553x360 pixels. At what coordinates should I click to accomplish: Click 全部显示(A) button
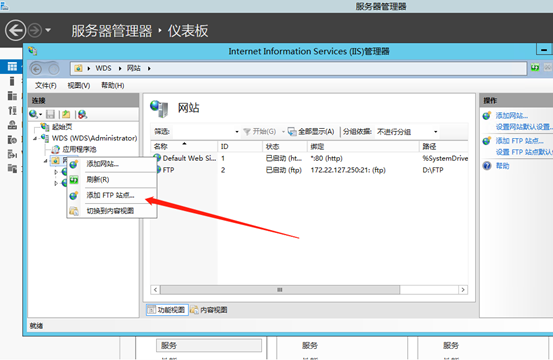[x=311, y=132]
